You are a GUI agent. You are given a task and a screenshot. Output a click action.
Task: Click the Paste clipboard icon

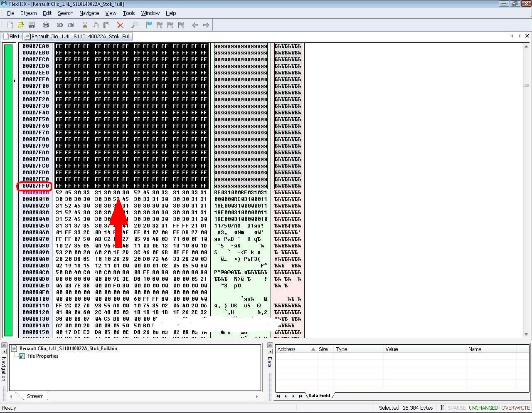pos(106,25)
